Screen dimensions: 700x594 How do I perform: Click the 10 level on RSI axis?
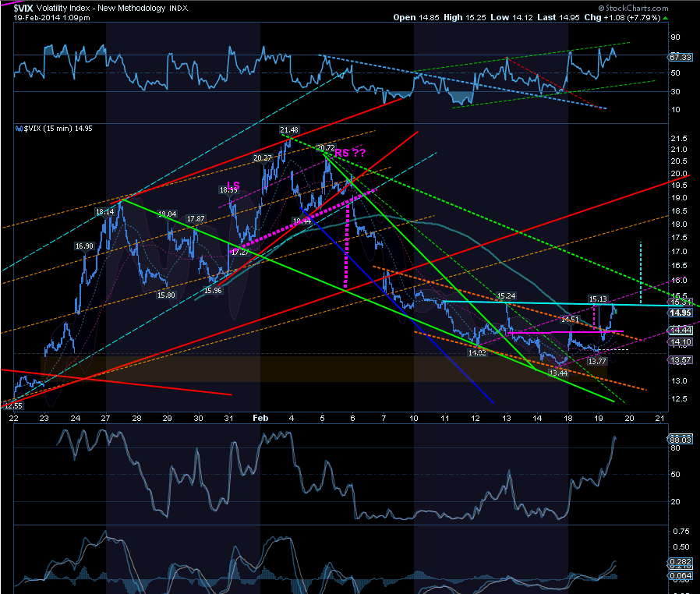(x=676, y=109)
